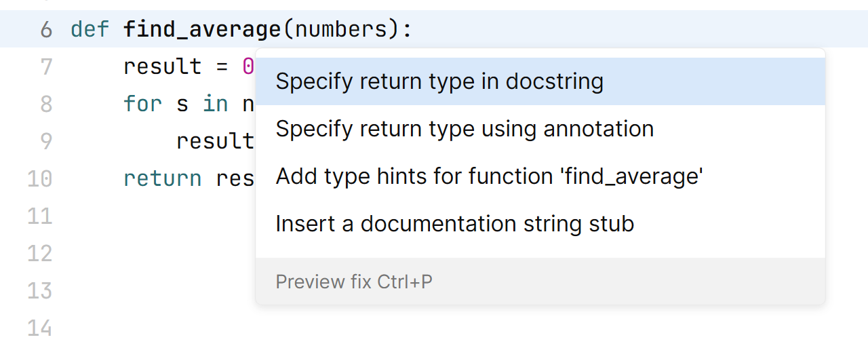This screenshot has height=346, width=868.
Task: Click the 'result' variable on line 7
Action: (163, 67)
